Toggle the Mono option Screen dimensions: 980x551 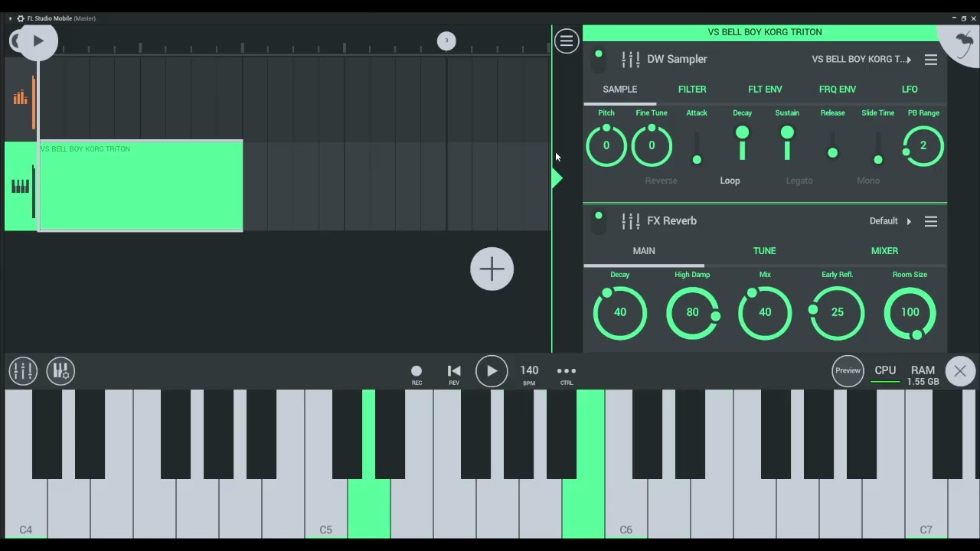(868, 181)
